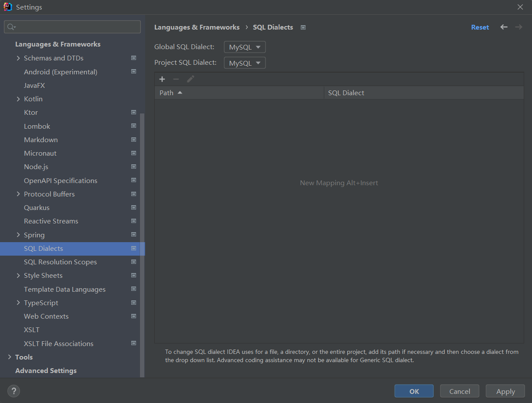Open the JavaFX settings page
The height and width of the screenshot is (403, 532).
(x=34, y=85)
